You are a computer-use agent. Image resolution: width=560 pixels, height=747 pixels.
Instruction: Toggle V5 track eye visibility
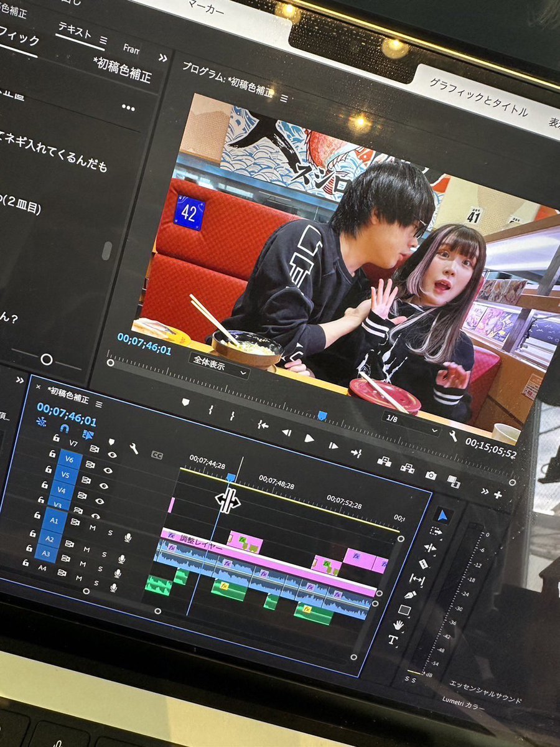click(x=103, y=486)
